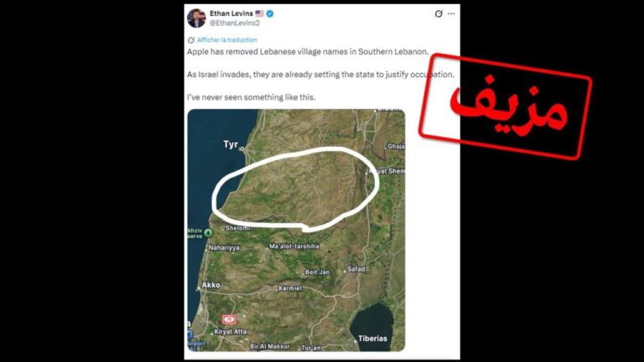Click the Nahariyya town label
This screenshot has height=362, width=644.
click(224, 247)
